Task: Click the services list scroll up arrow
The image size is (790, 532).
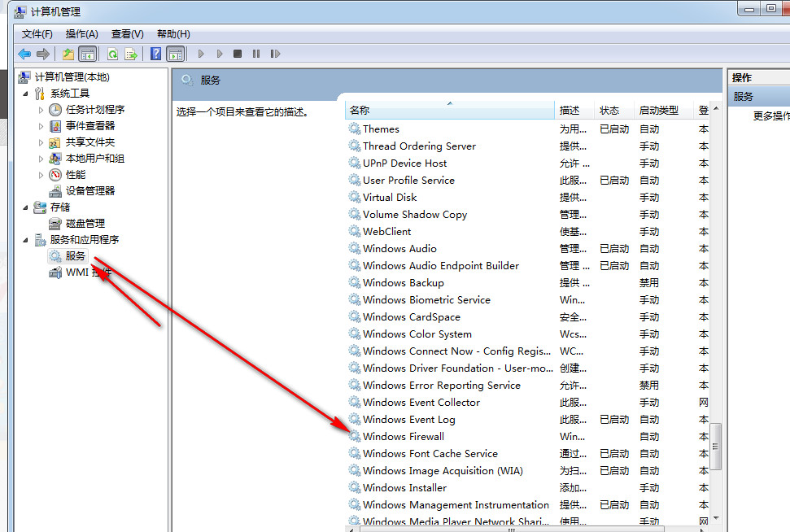Action: coord(716,109)
